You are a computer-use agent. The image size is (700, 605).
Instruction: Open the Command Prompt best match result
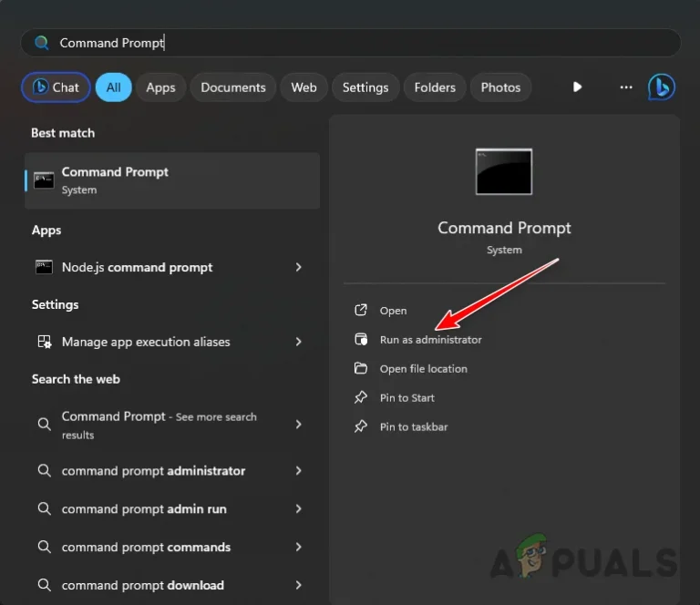(x=172, y=180)
